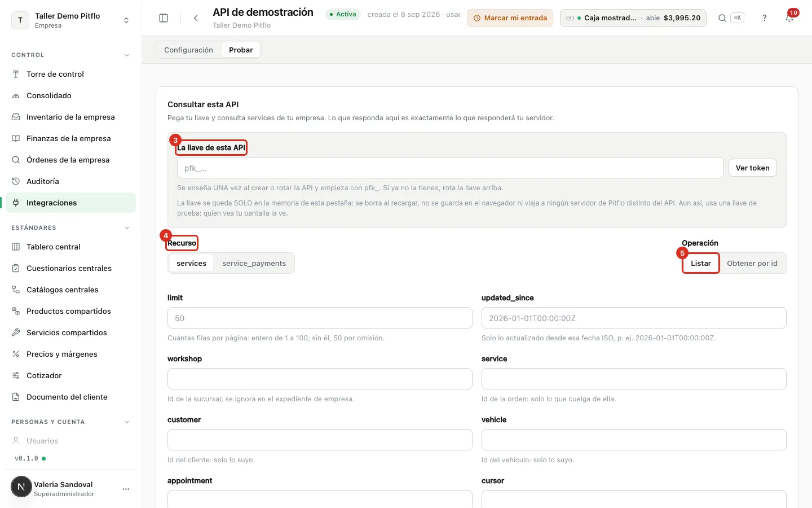Open the Tablero central board icon
This screenshot has width=812, height=508.
(16, 247)
